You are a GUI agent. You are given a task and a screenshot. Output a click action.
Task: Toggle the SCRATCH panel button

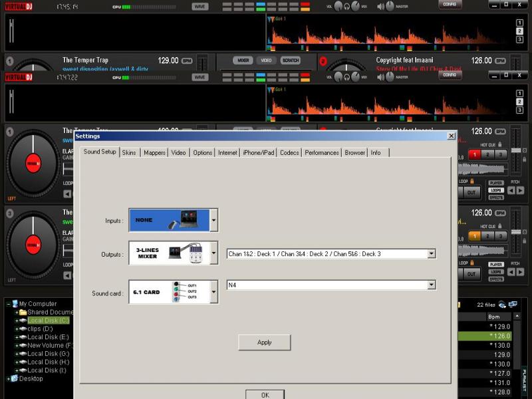tap(290, 61)
